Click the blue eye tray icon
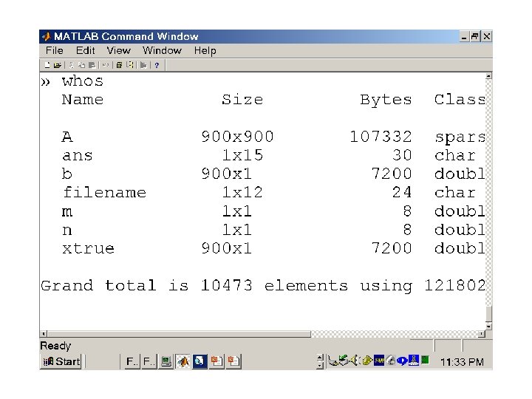This screenshot has height=399, width=532. point(402,361)
